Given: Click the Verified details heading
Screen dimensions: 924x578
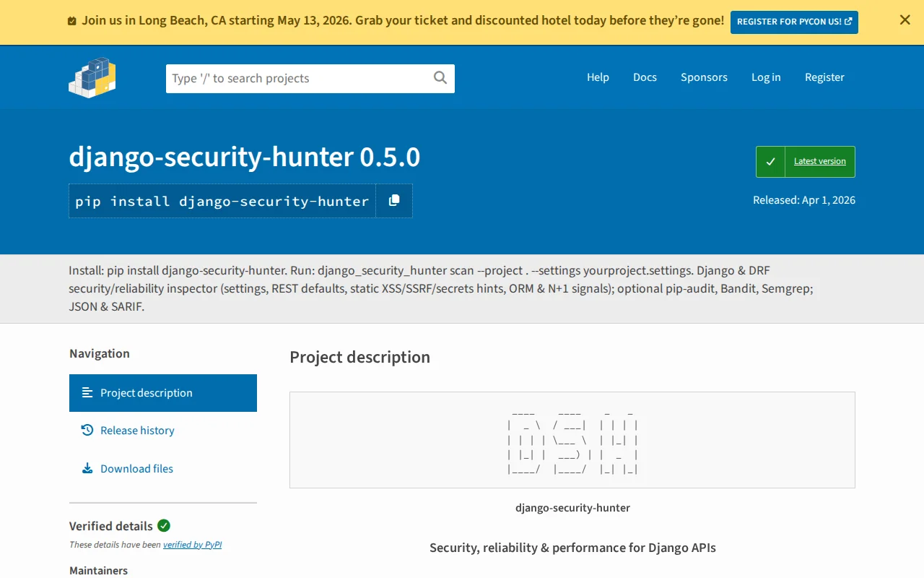Looking at the screenshot, I should coord(111,526).
